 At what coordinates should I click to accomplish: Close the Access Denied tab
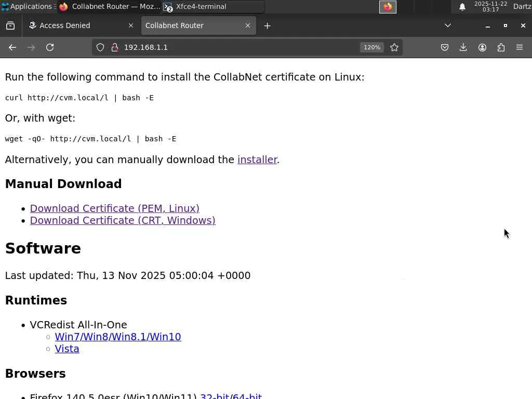tap(130, 25)
